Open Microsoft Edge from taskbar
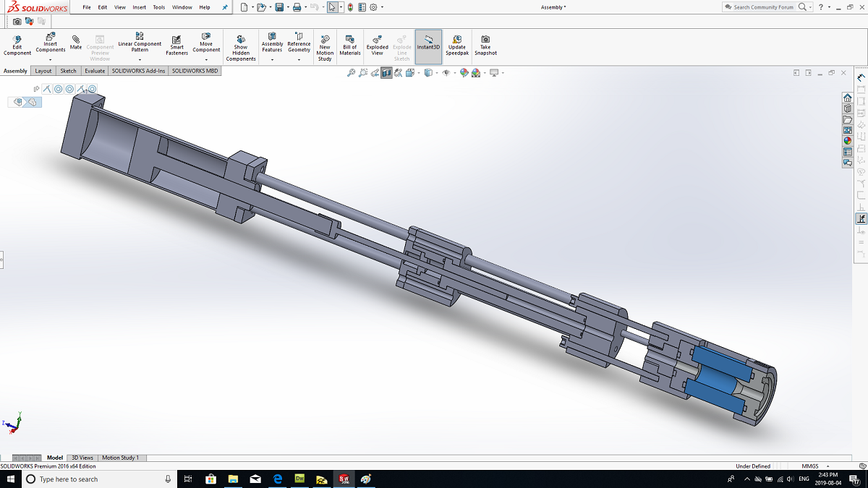The width and height of the screenshot is (868, 488). click(x=277, y=479)
